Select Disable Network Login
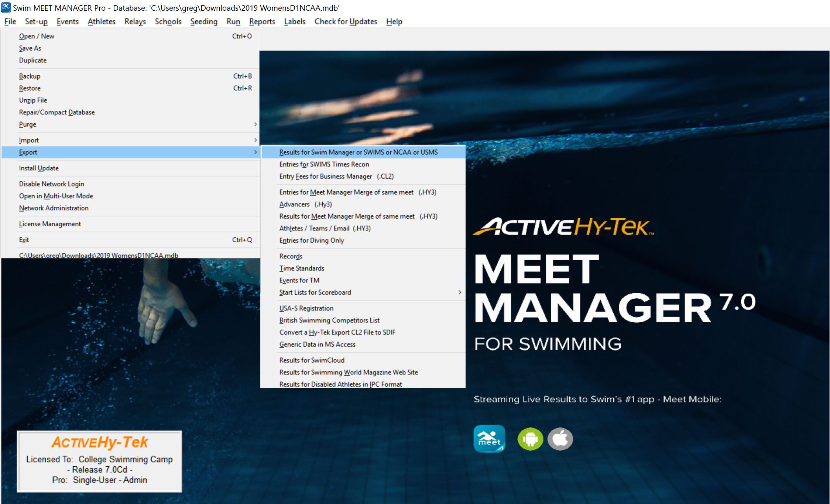This screenshot has height=504, width=830. [x=131, y=184]
